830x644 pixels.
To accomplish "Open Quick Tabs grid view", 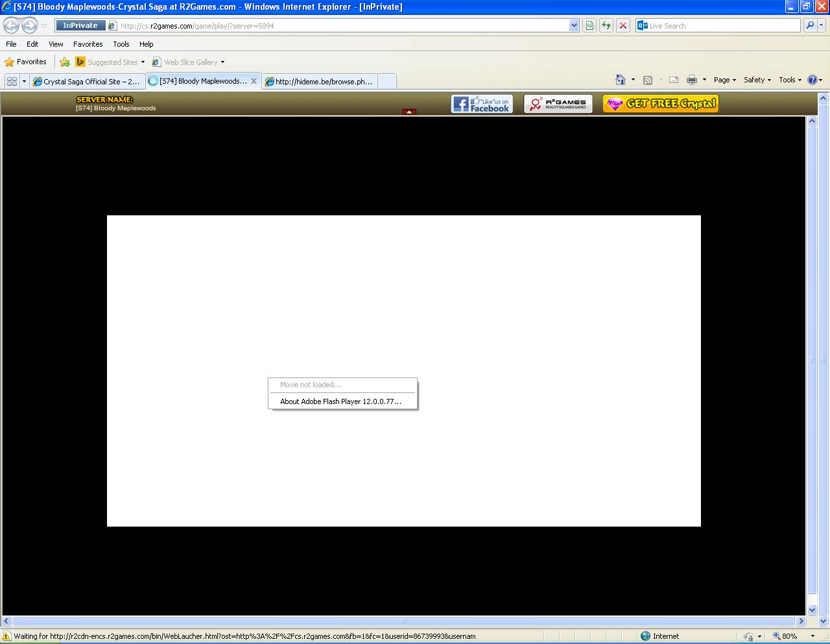I will tap(12, 82).
